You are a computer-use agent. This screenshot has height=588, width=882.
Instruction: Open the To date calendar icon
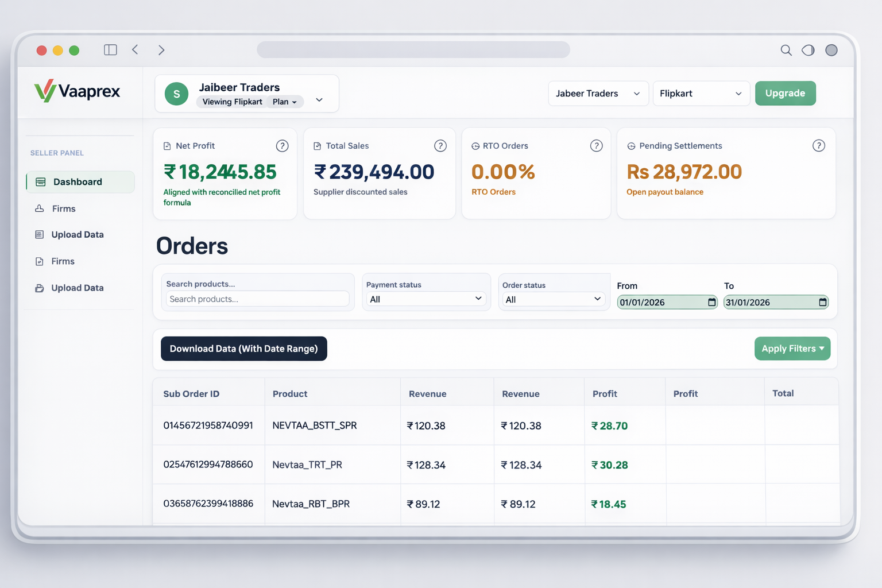pos(822,302)
